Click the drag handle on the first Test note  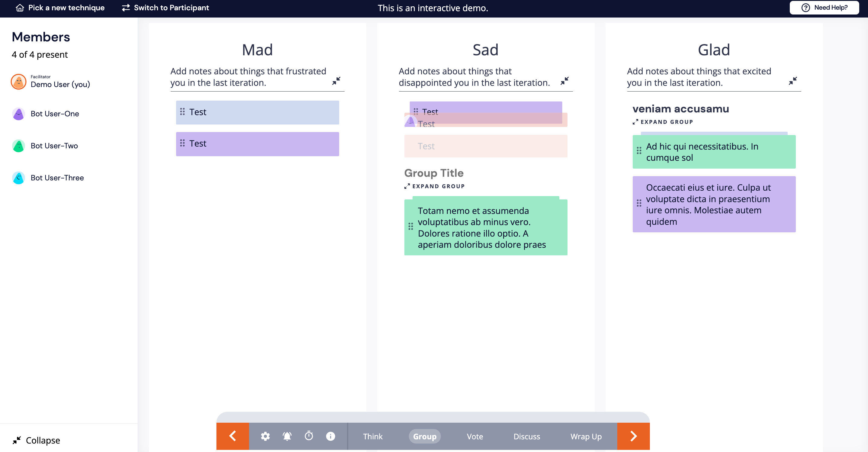(x=182, y=112)
